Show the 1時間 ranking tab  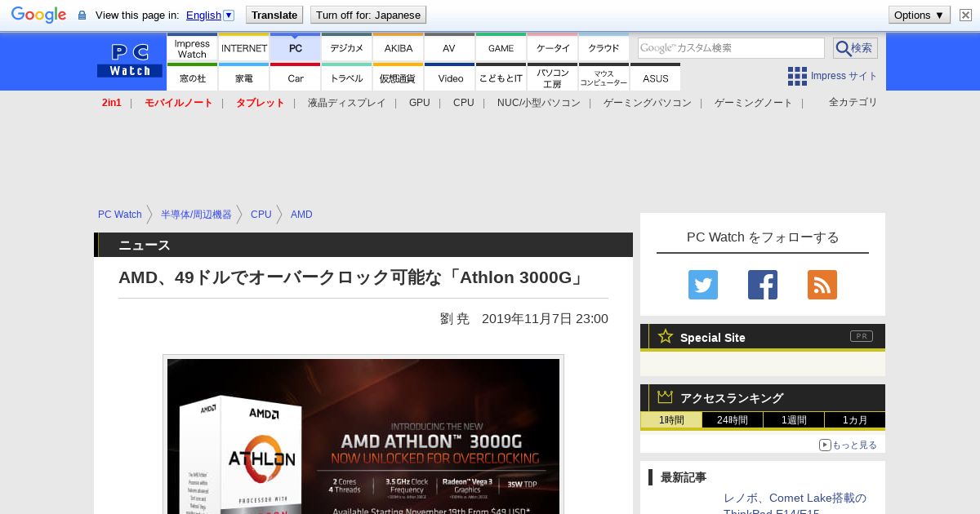click(x=671, y=420)
